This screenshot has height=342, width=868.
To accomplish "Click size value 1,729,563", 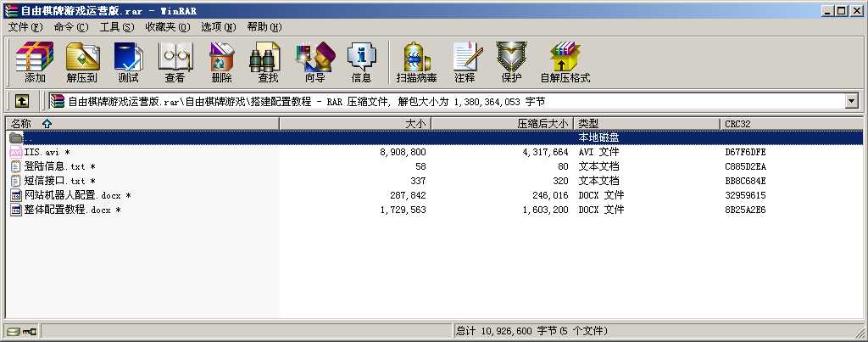I will tap(403, 210).
